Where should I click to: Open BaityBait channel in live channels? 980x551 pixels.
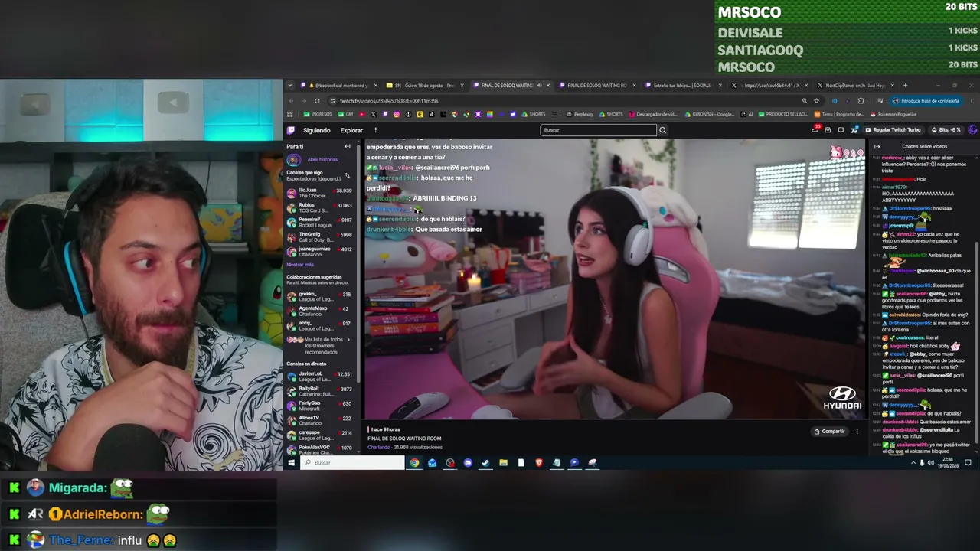pos(319,391)
